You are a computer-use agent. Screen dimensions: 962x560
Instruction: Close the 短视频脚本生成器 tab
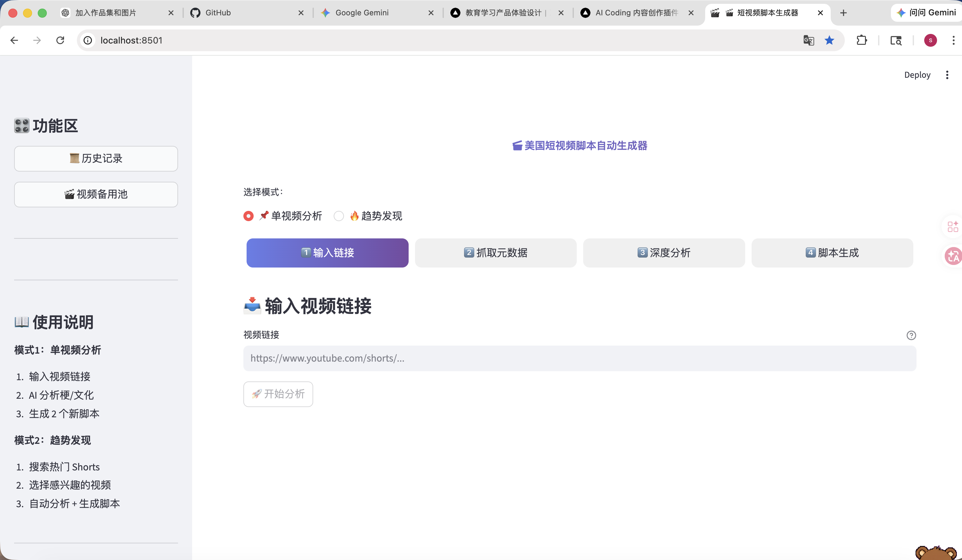pyautogui.click(x=820, y=13)
